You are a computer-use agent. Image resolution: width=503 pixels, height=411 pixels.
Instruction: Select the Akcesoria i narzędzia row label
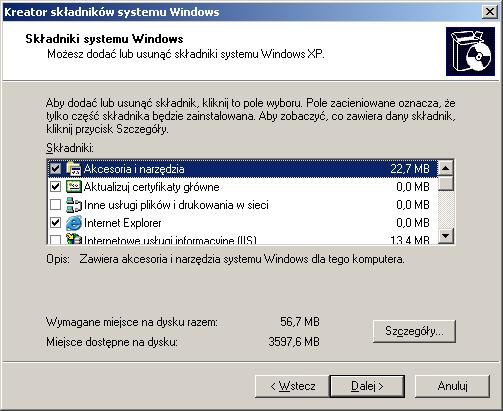tap(134, 169)
